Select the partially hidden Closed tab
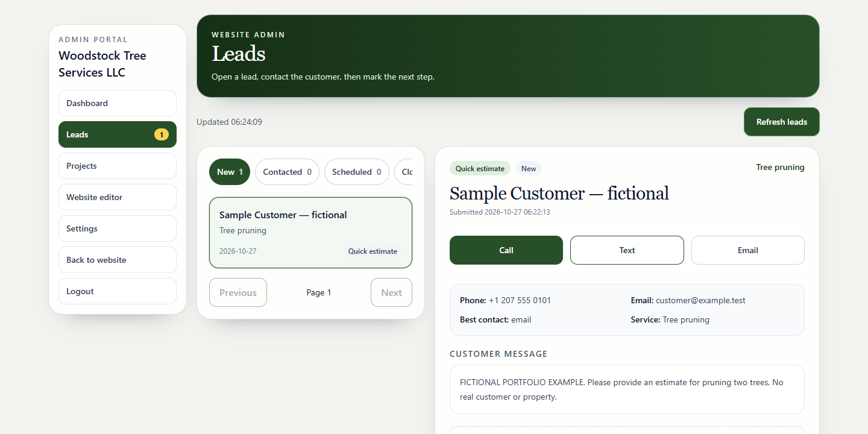 (x=404, y=172)
